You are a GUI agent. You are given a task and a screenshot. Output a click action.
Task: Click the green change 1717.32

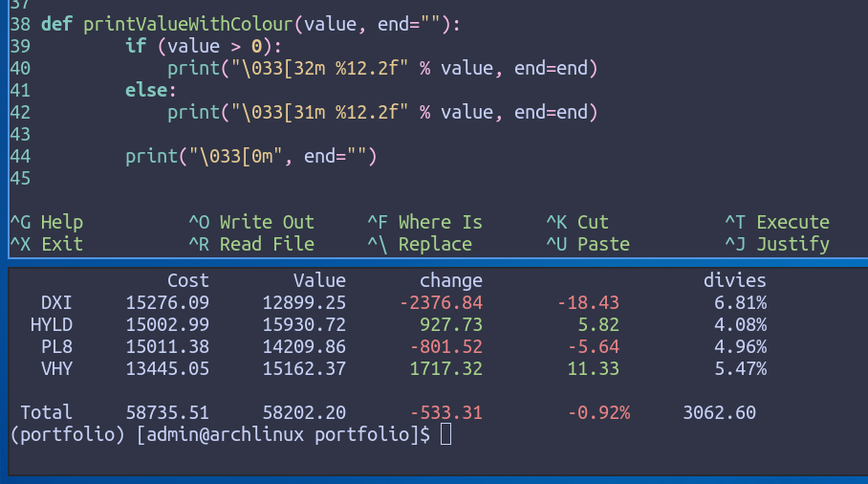tap(446, 369)
